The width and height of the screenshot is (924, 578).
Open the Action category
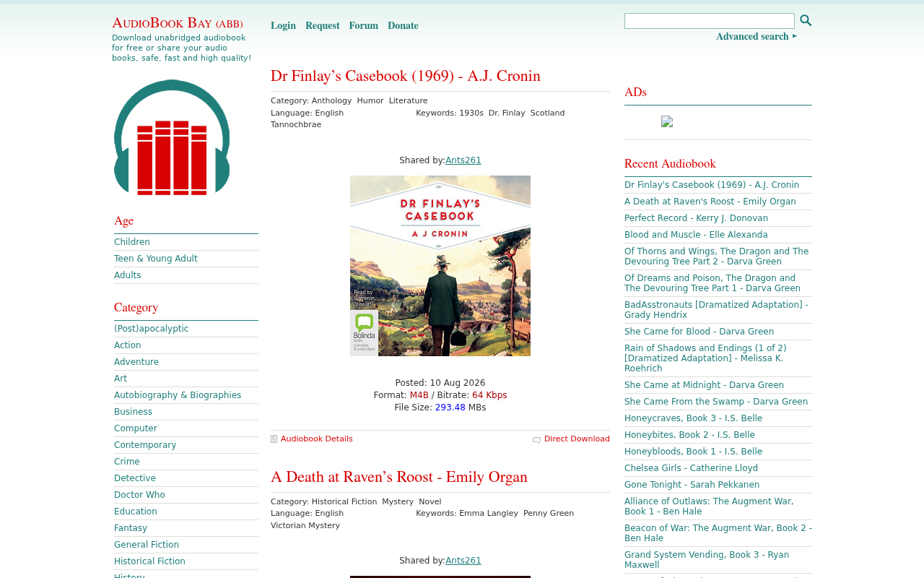coord(128,345)
